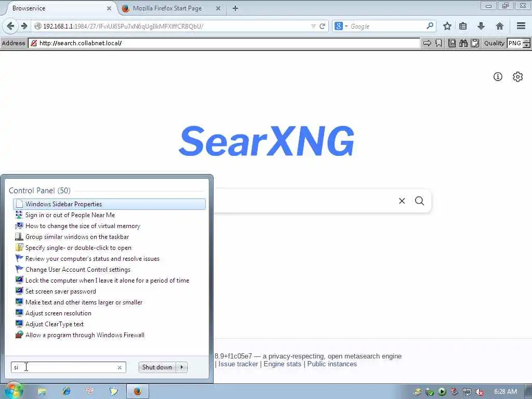This screenshot has width=532, height=399.
Task: Click the Windows Start orb
Action: click(x=14, y=391)
